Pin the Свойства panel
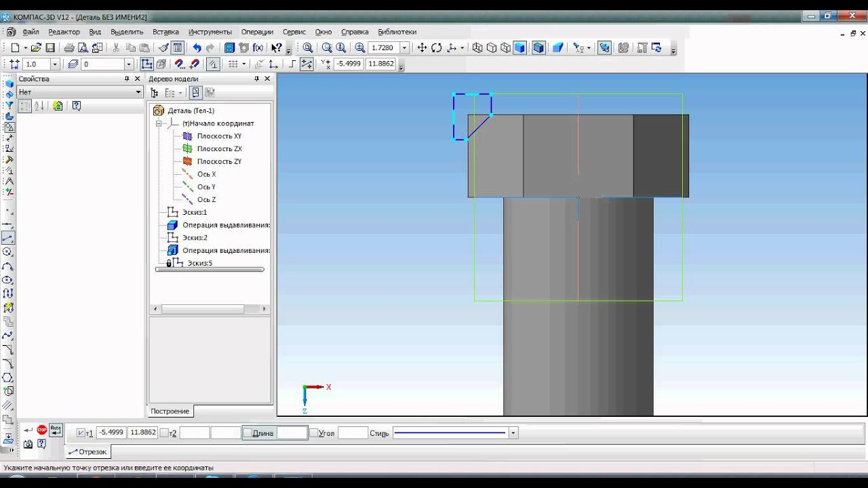Image resolution: width=868 pixels, height=488 pixels. tap(127, 79)
